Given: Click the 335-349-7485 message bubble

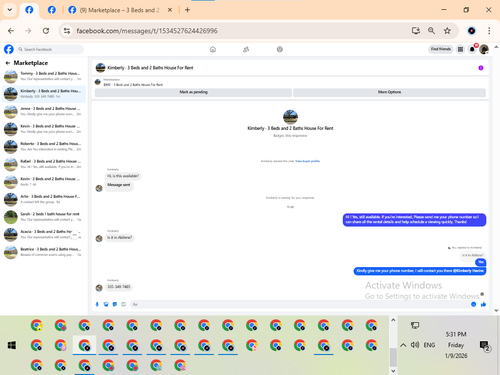Looking at the screenshot, I should (119, 287).
